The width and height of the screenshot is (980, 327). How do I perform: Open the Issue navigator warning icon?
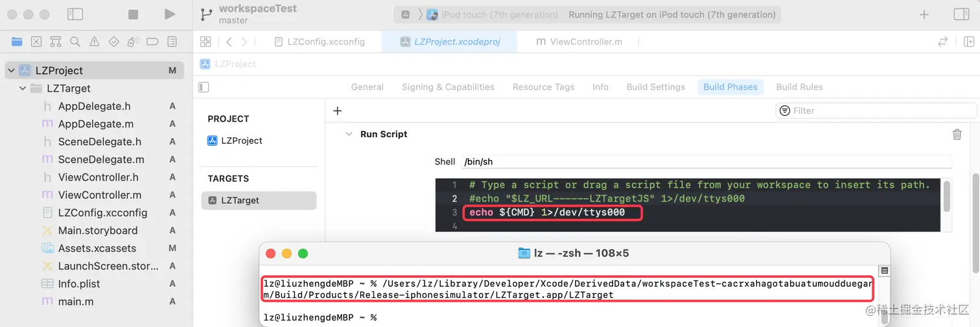tap(95, 41)
